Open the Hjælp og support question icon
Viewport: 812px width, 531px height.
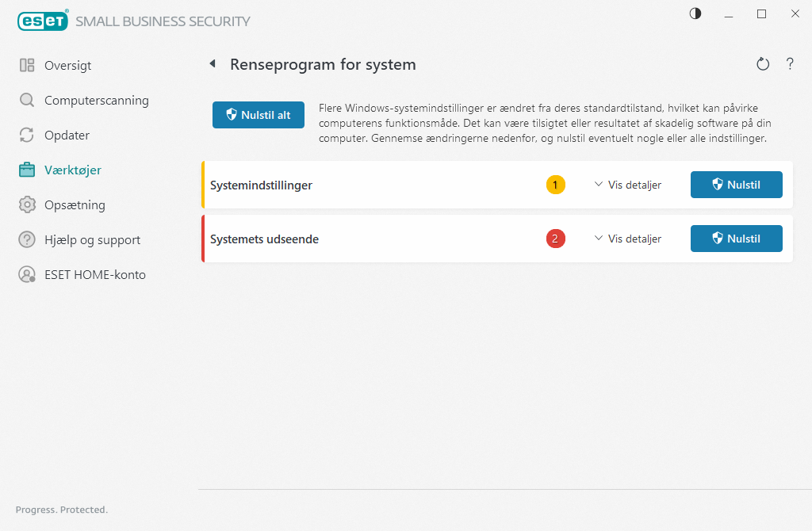[x=26, y=239]
